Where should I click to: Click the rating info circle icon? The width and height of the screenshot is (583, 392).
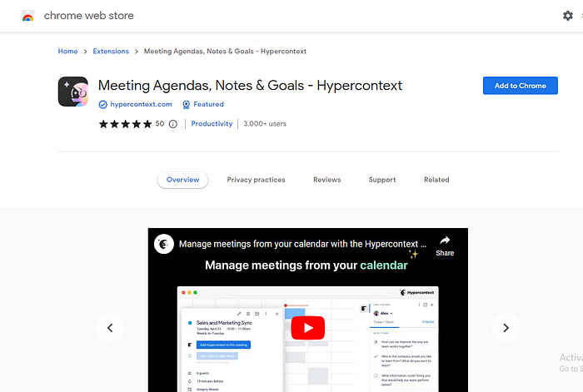click(x=173, y=124)
